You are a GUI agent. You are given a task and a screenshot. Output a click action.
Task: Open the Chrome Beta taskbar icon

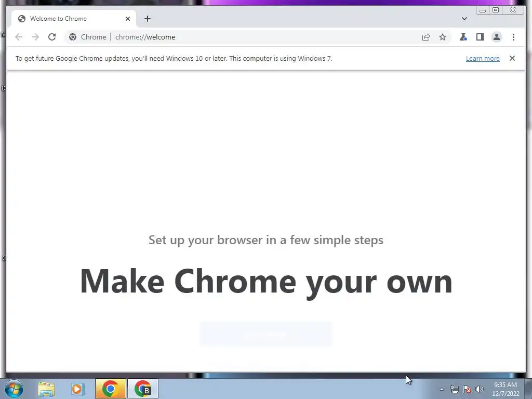(x=143, y=389)
